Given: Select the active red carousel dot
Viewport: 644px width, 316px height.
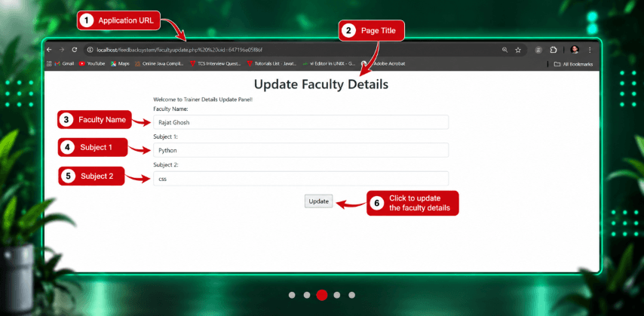Looking at the screenshot, I should point(322,295).
